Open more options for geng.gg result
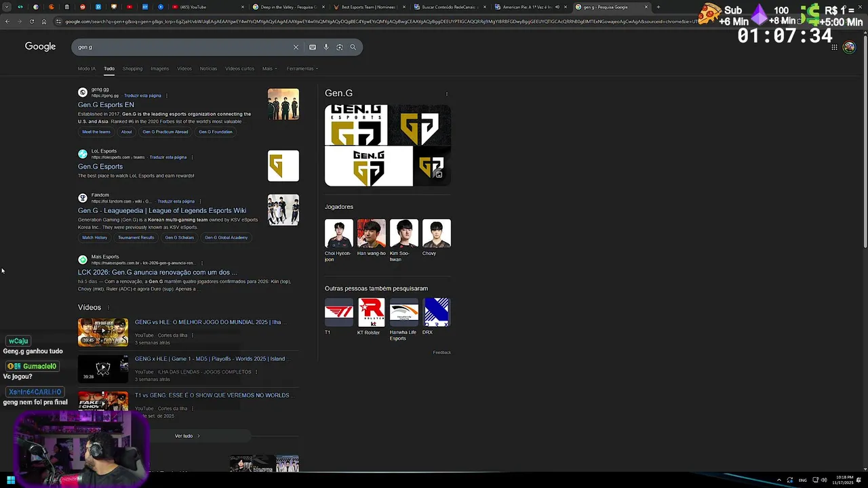The width and height of the screenshot is (868, 488). pos(167,96)
